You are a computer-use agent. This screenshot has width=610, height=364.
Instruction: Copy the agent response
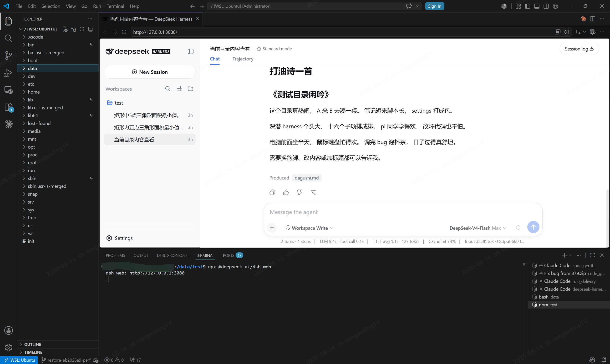(272, 193)
